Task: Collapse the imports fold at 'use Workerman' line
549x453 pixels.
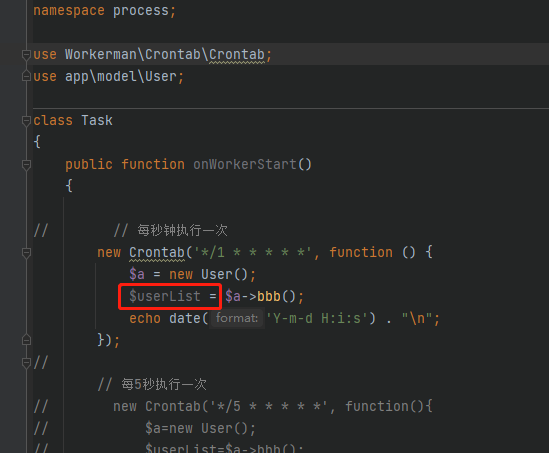Action: point(26,55)
